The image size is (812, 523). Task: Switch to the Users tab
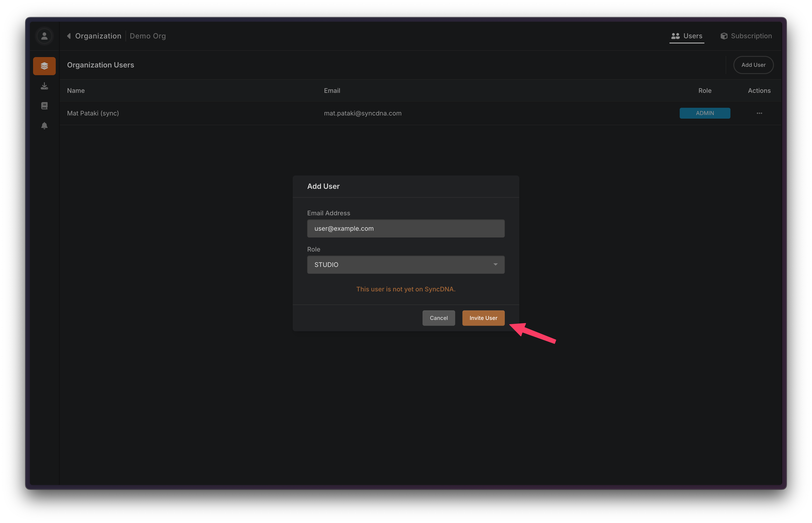687,36
